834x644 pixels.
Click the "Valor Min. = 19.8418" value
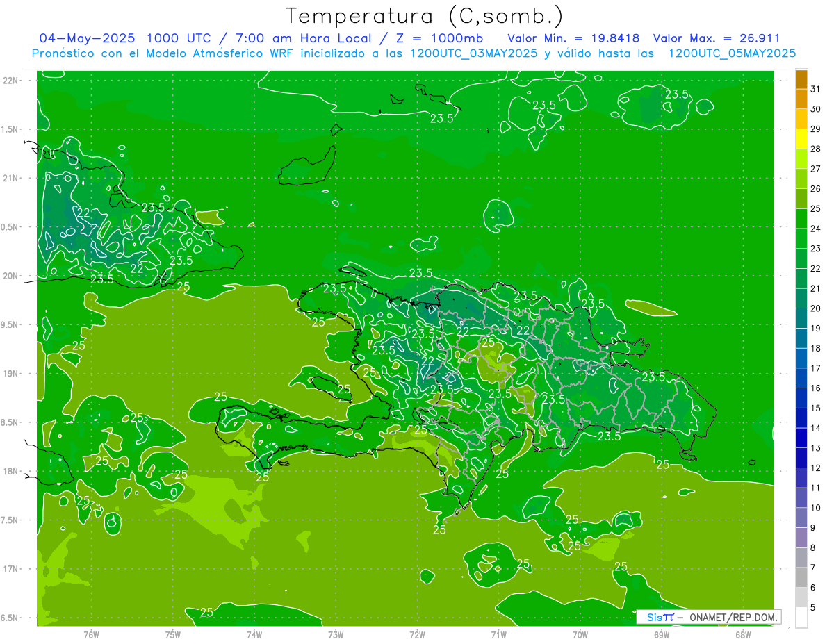tap(574, 38)
